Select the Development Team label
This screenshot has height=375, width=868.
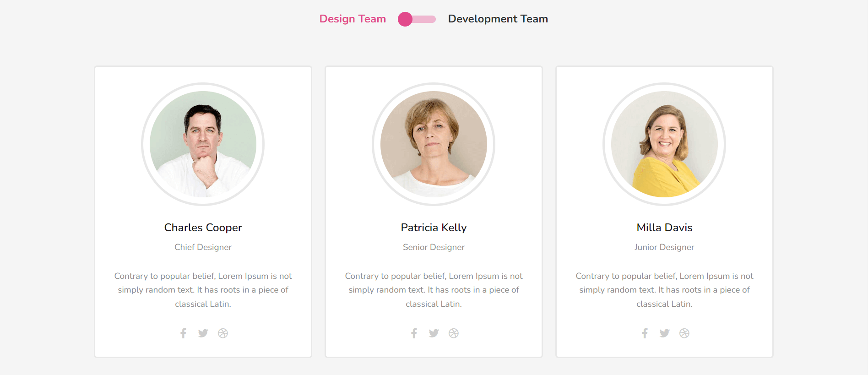click(498, 19)
